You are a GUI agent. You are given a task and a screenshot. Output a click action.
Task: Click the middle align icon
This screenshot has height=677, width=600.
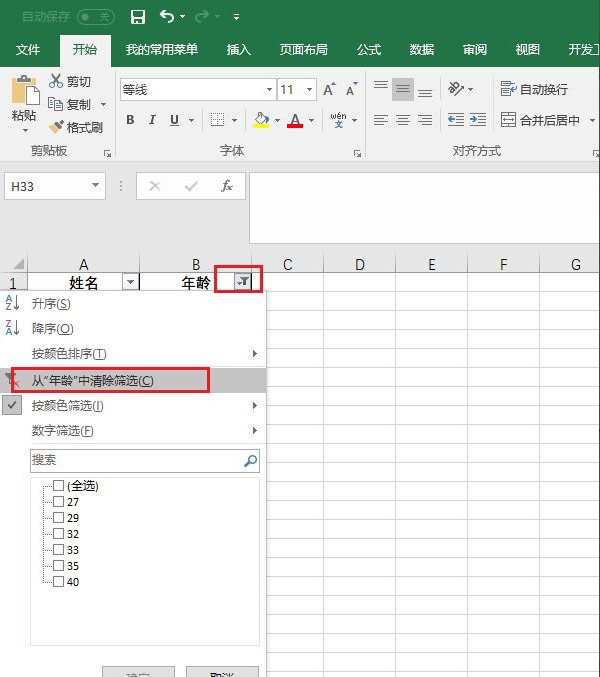tap(403, 89)
